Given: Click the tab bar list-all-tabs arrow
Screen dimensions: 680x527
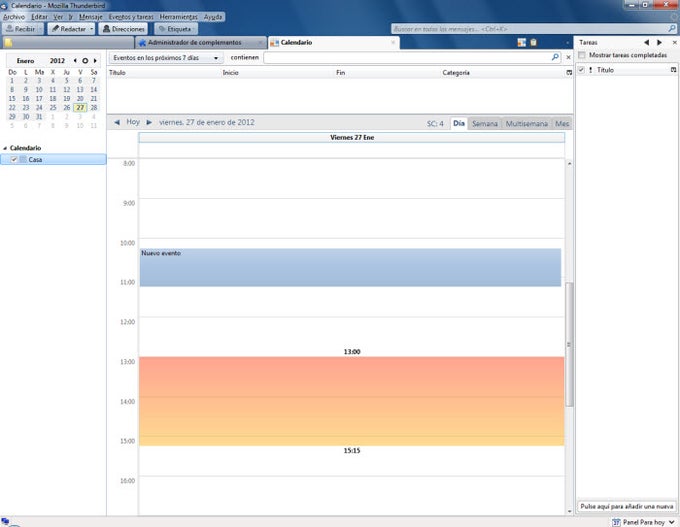Looking at the screenshot, I should tap(567, 43).
